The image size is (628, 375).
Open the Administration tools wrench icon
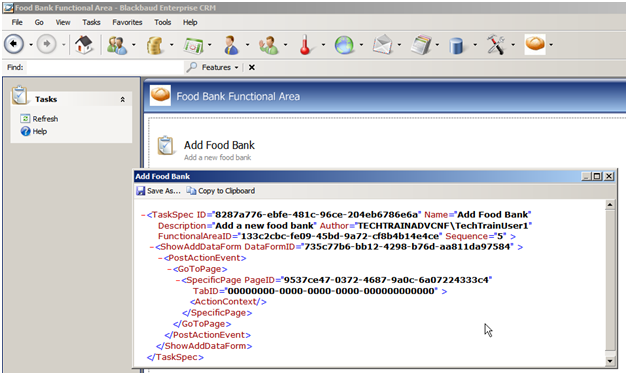[496, 44]
